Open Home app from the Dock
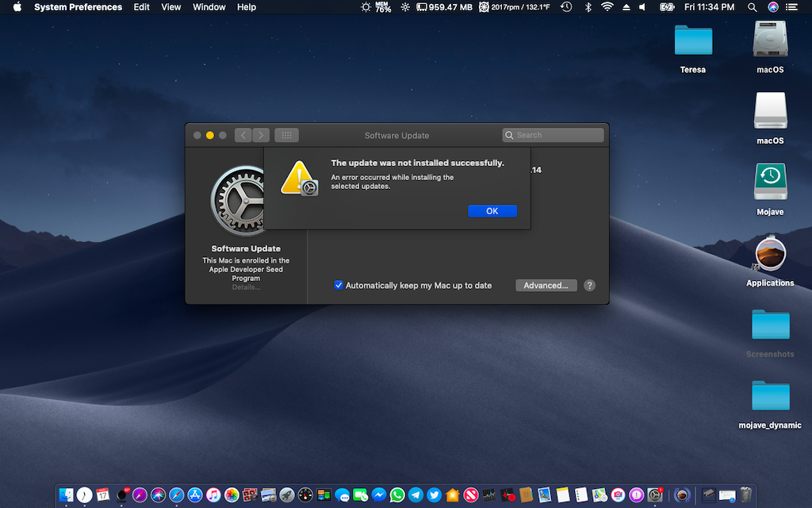The height and width of the screenshot is (508, 812). 453,495
